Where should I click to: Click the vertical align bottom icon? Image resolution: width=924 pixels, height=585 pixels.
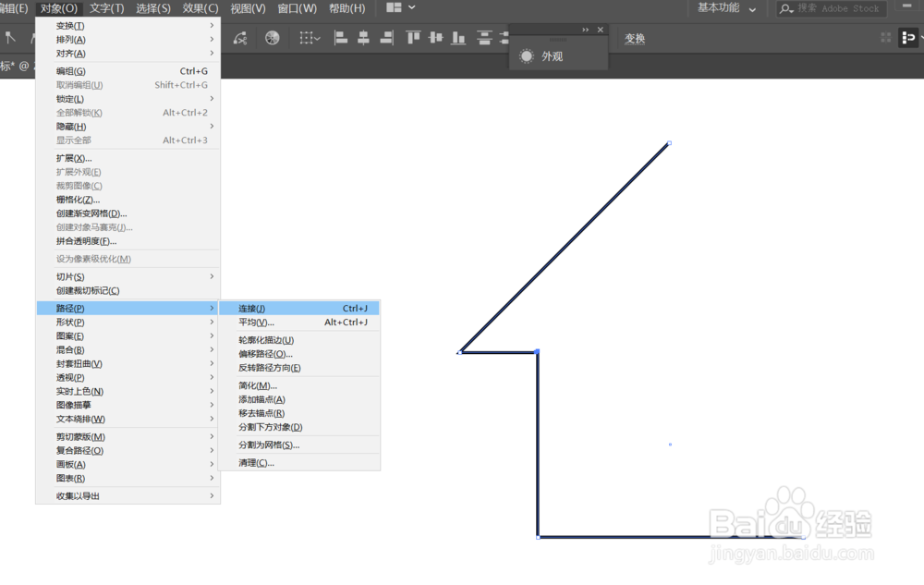point(459,38)
